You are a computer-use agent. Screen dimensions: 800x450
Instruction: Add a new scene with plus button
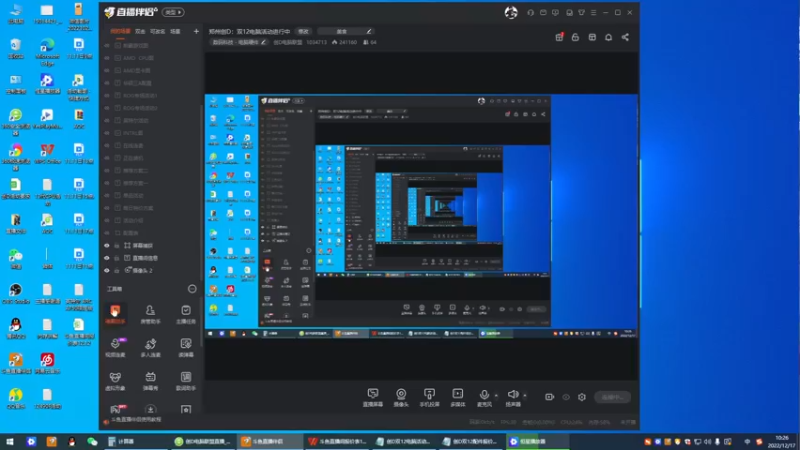[195, 32]
